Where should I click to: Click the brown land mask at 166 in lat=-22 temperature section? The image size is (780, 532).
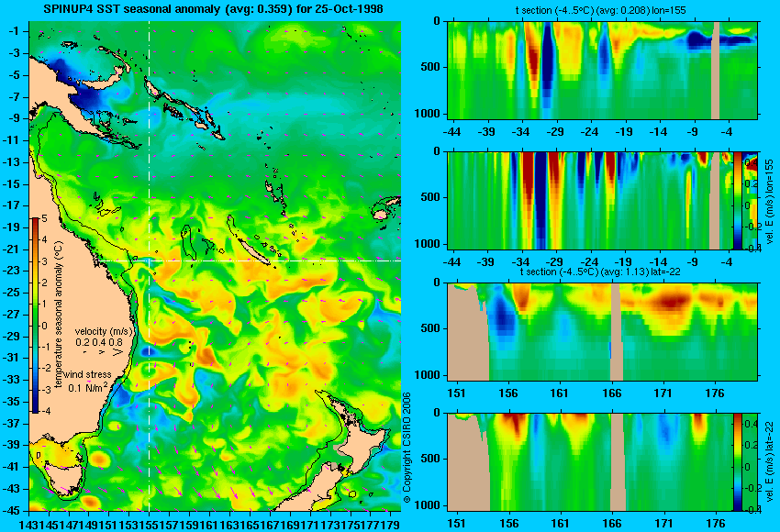pos(617,332)
